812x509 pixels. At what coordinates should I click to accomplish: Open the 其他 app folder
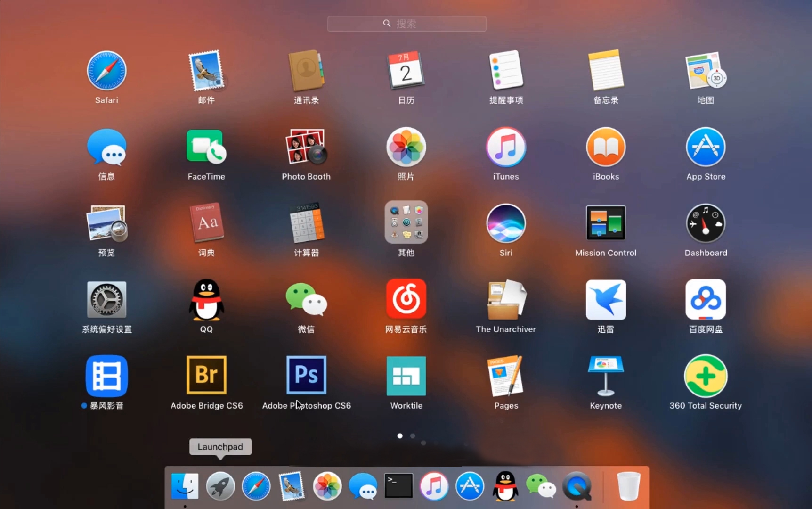coord(406,222)
